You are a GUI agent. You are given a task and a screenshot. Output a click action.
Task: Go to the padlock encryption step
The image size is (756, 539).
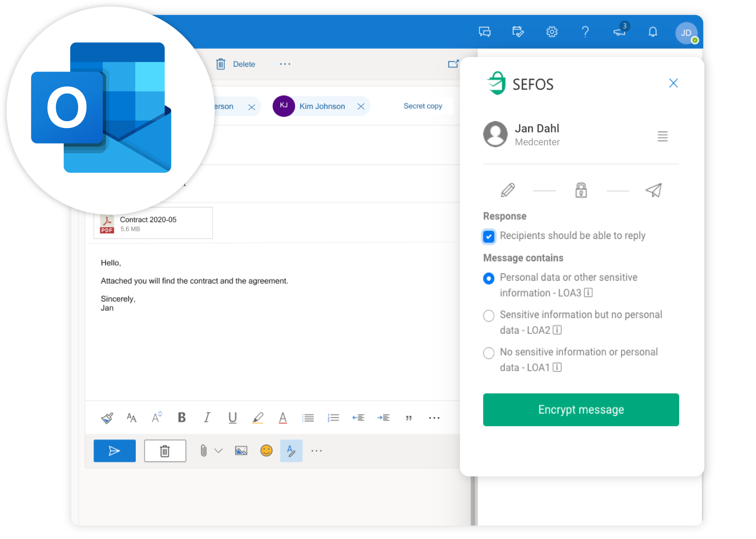[x=581, y=190]
